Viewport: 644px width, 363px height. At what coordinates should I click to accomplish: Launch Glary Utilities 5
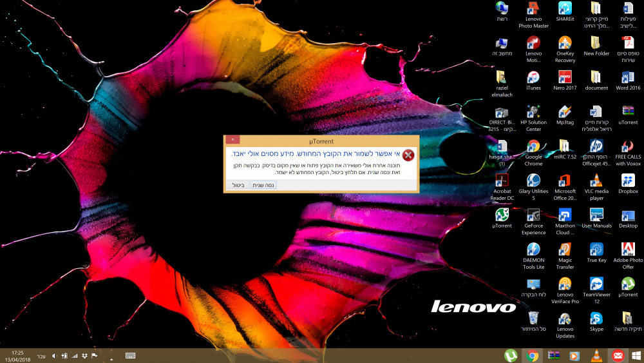point(533,187)
